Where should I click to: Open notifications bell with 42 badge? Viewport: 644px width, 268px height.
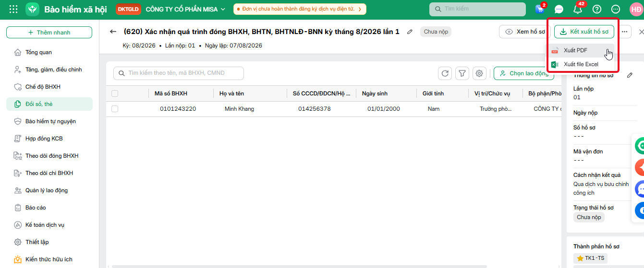(x=578, y=9)
